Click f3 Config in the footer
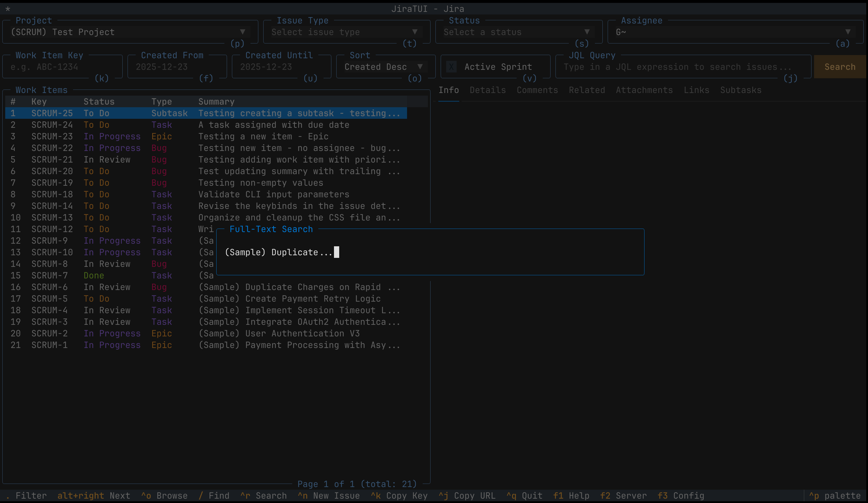The width and height of the screenshot is (868, 503). coord(681,496)
